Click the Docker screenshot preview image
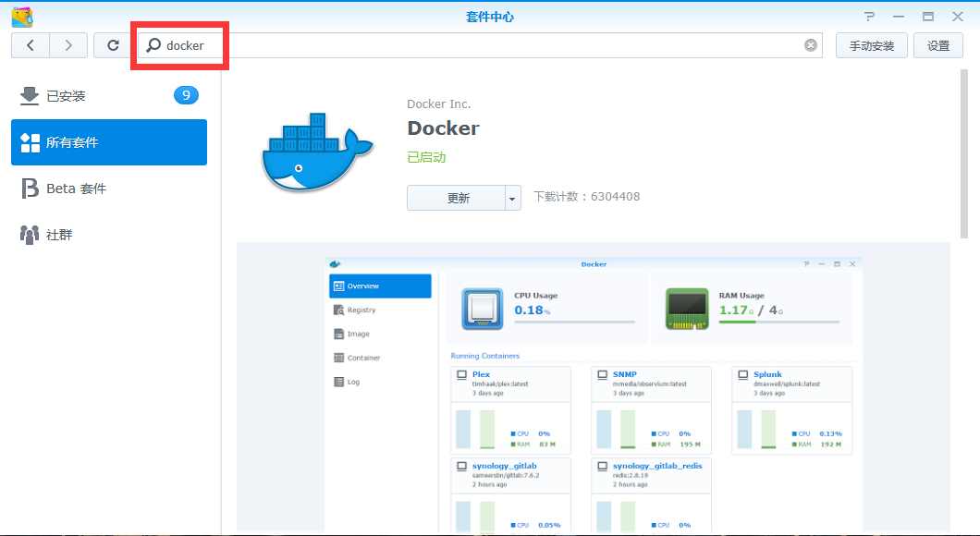Screen dimensions: 980x536 pos(593,388)
